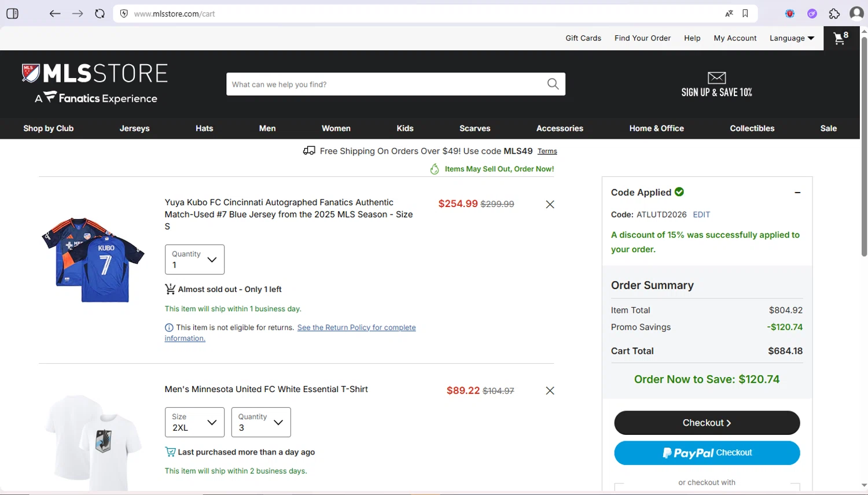This screenshot has width=868, height=495.
Task: Open the Quantity 3 dropdown for T-Shirt
Action: pyautogui.click(x=261, y=422)
